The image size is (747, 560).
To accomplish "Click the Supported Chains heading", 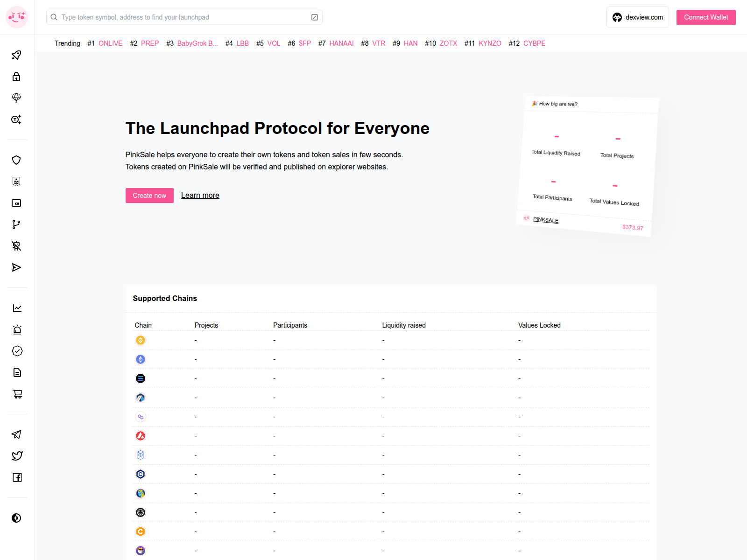I will click(x=165, y=298).
